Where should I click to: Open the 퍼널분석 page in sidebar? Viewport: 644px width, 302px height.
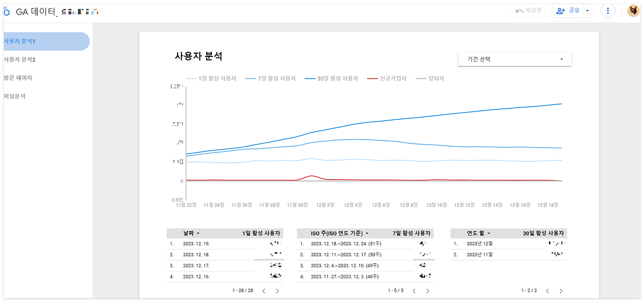tap(15, 96)
